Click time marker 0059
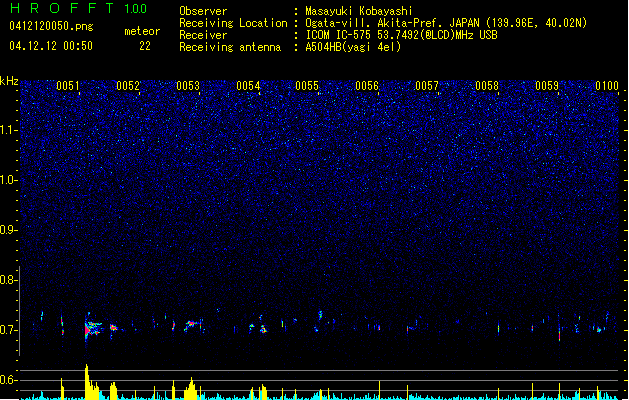This screenshot has height=400, width=629. point(547,86)
